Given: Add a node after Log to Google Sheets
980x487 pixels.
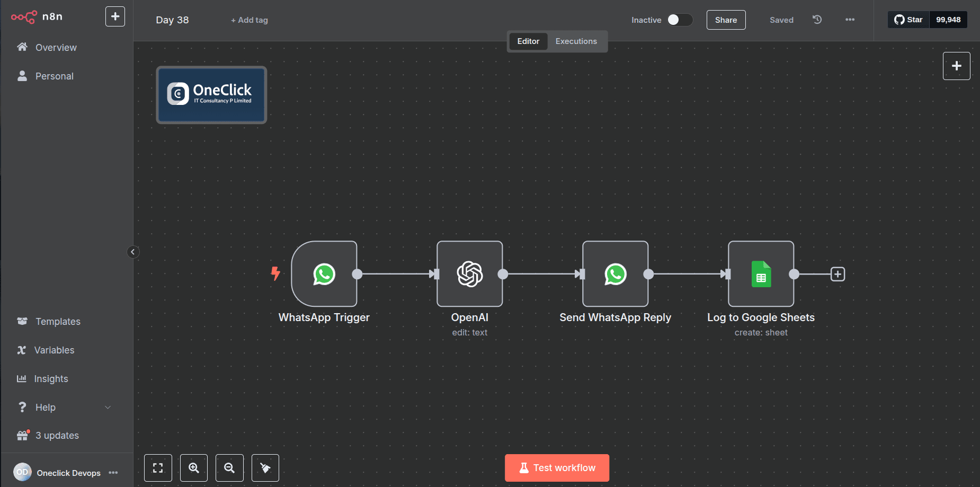Looking at the screenshot, I should click(838, 274).
